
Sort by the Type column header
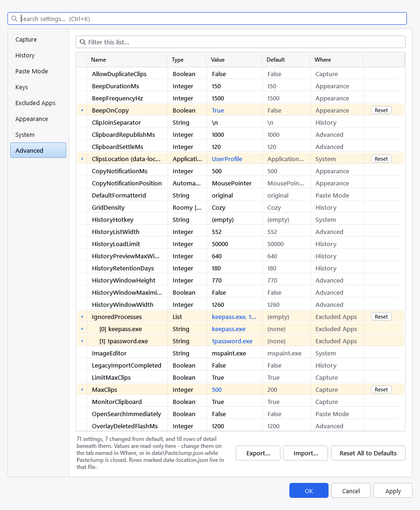[187, 59]
